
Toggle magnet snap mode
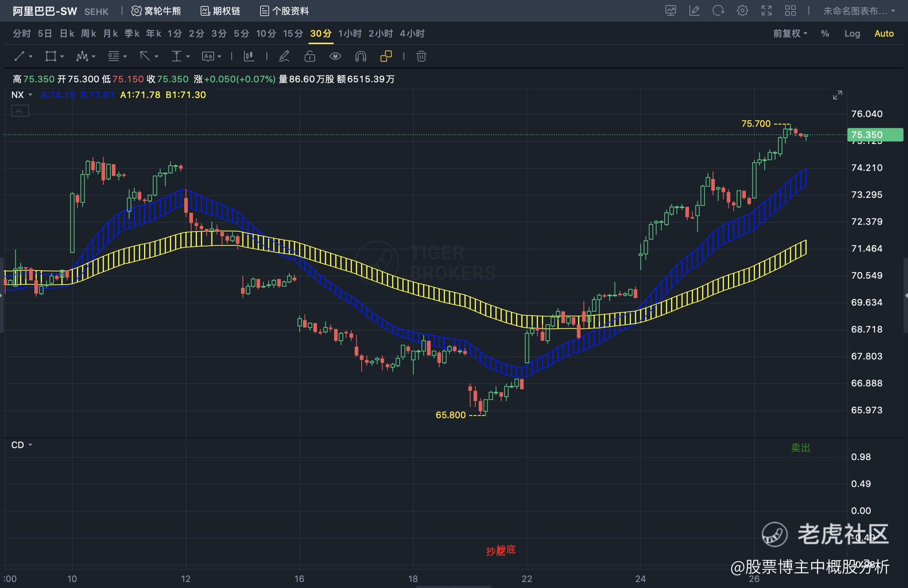pyautogui.click(x=360, y=56)
